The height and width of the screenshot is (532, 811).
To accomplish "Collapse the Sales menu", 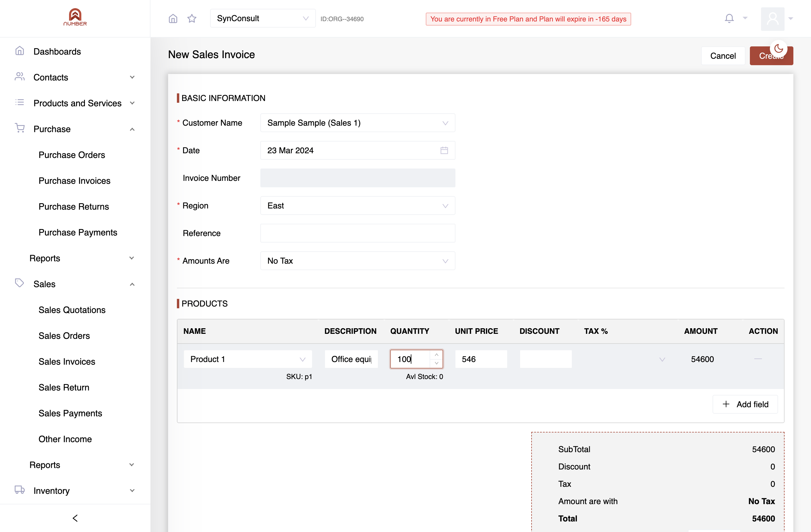I will [75, 284].
